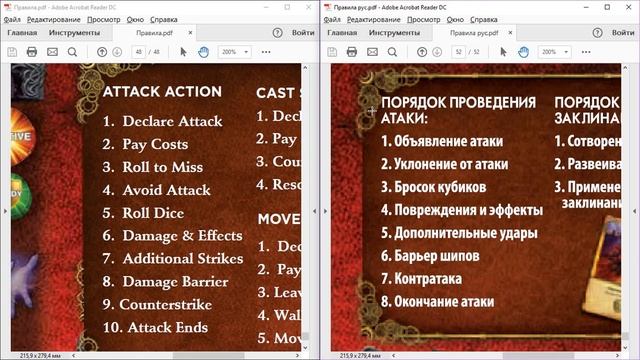
Task: Open more tools ellipsis in right window
Action: point(586,52)
